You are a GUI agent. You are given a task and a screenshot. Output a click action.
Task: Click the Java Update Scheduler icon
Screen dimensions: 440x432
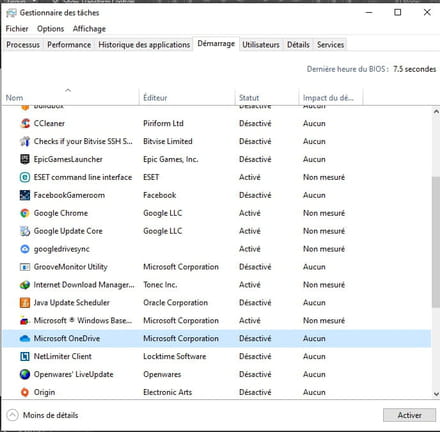click(x=25, y=303)
